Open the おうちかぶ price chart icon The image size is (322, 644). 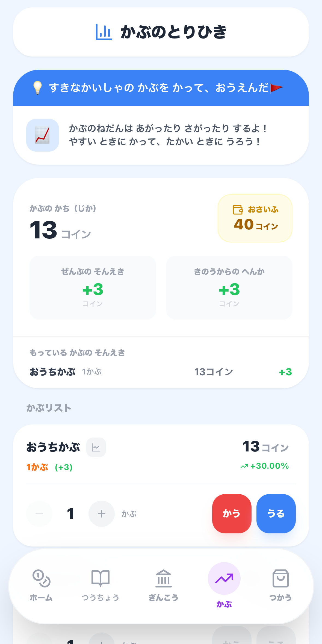[x=96, y=447]
